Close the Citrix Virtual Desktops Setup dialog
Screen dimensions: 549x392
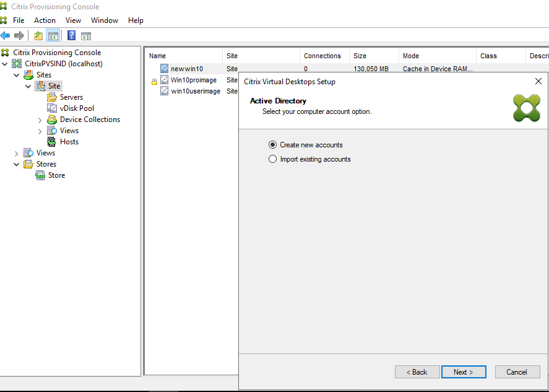click(538, 81)
